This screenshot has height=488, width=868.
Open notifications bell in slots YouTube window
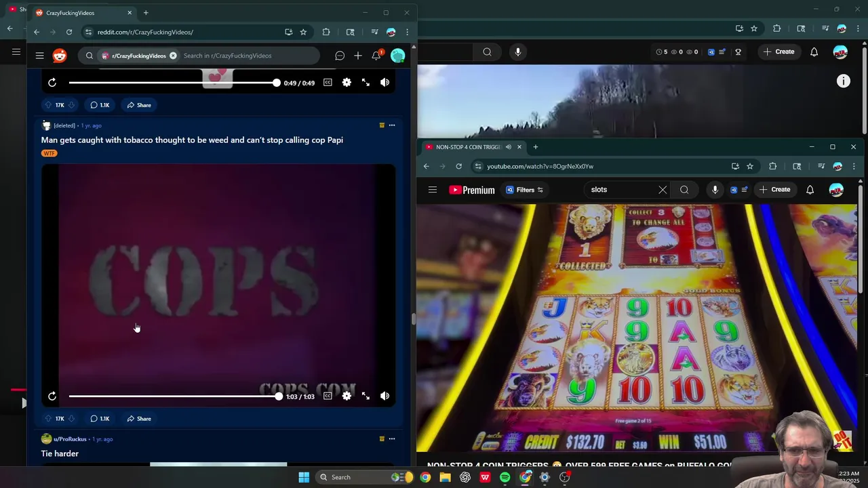[810, 190]
